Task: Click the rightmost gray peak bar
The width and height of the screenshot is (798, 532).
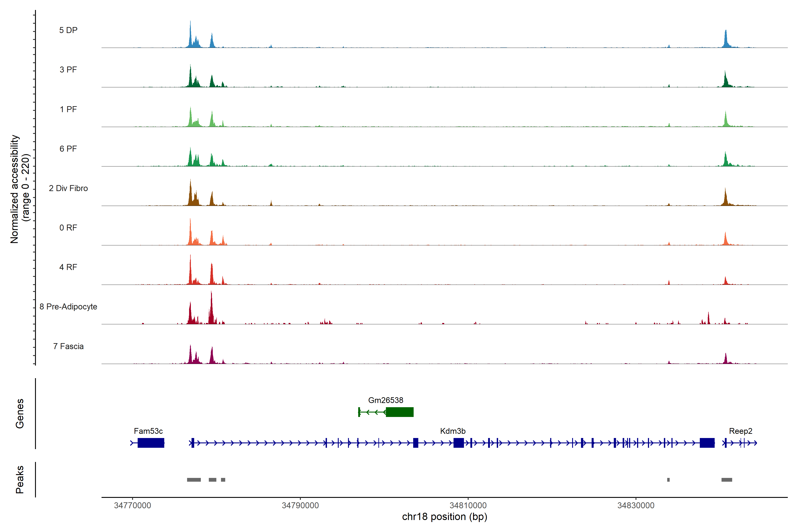Action: (x=726, y=480)
